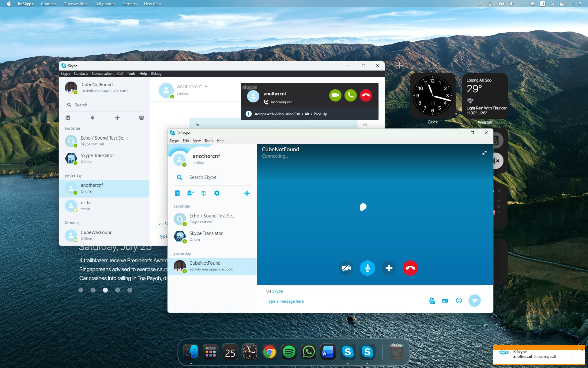Click the Skype link next to via
Image resolution: width=588 pixels, height=368 pixels.
[277, 291]
